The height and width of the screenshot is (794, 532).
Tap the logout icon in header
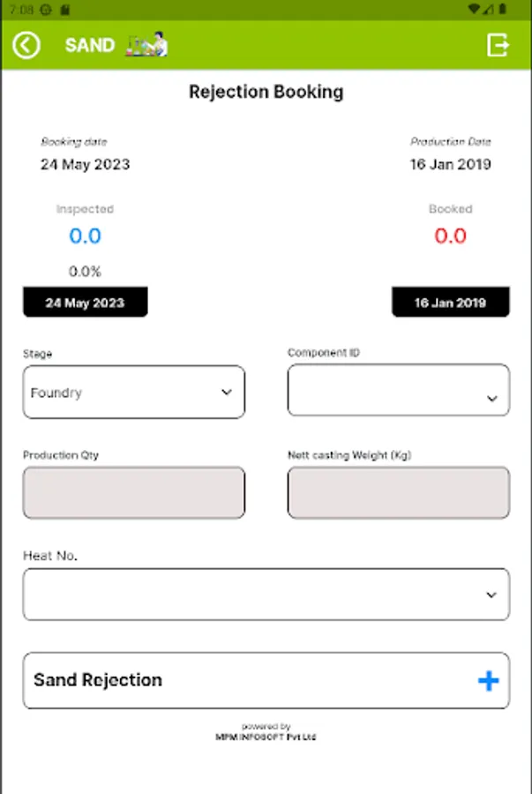pyautogui.click(x=498, y=45)
